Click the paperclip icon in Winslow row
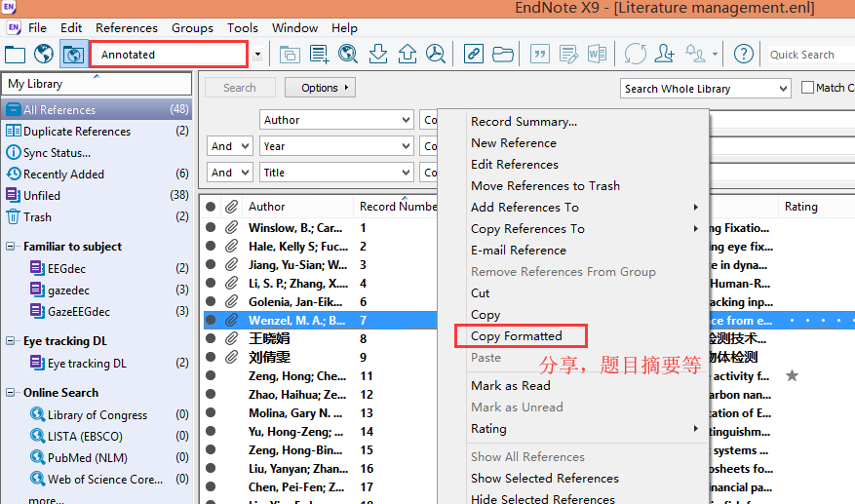Viewport: 855px width, 504px height. coord(232,227)
